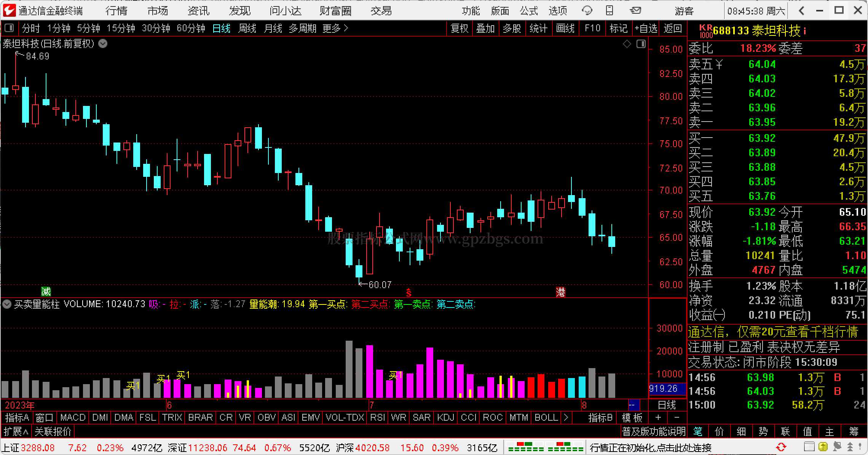This screenshot has height=455, width=868.
Task: Switch to 15分钟 period
Action: tap(121, 28)
